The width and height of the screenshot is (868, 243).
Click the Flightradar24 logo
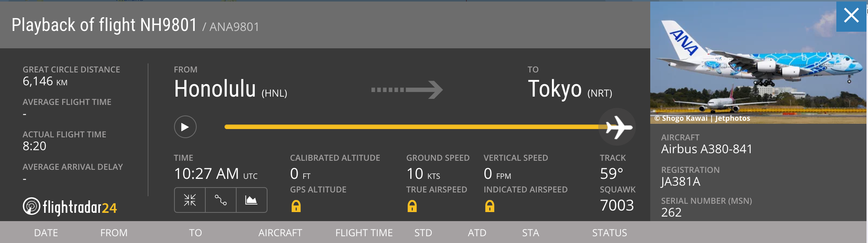pos(70,207)
